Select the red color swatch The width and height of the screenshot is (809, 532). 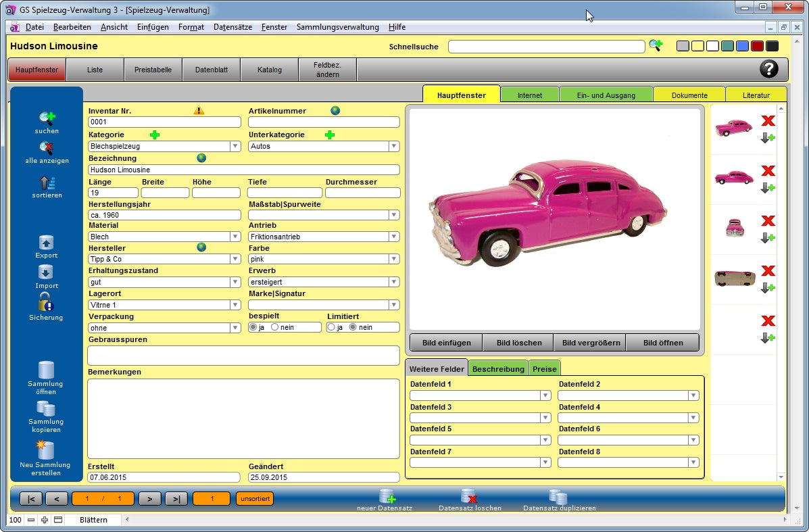coord(757,46)
